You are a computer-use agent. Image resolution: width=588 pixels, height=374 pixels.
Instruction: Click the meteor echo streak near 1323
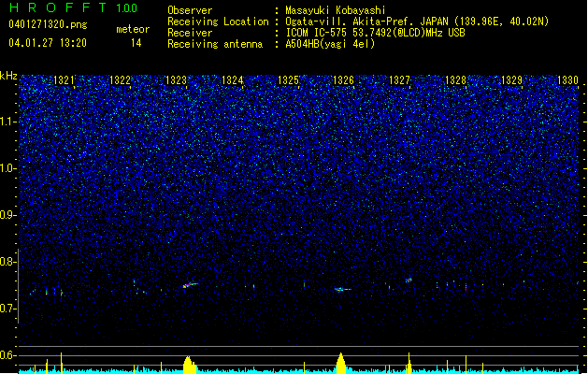click(x=190, y=285)
